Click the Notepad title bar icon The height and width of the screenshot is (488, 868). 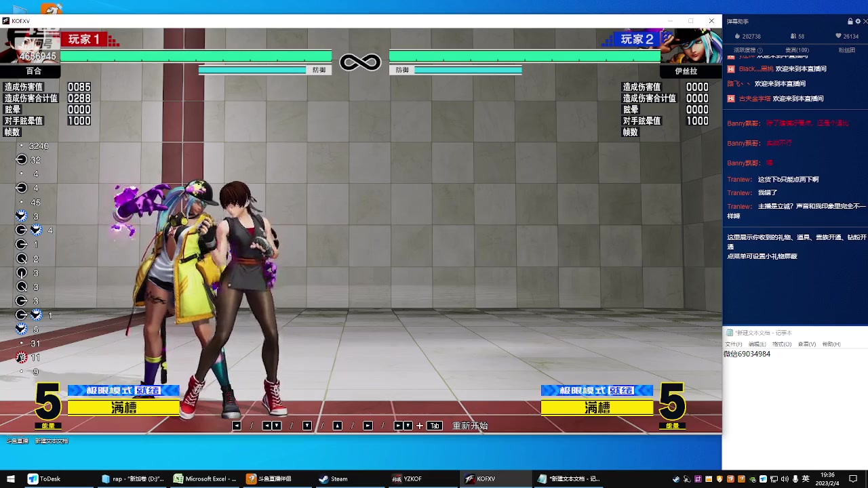730,333
